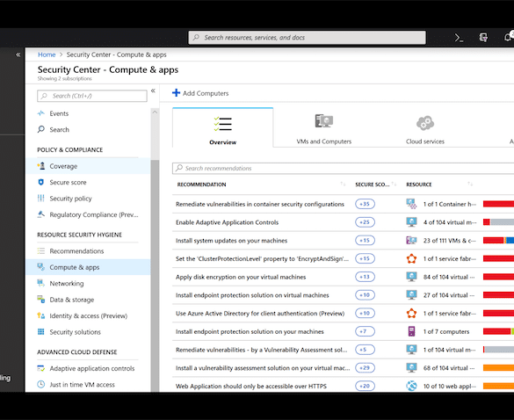514x420 pixels.
Task: Click the blue plus icon beside Add Computers
Action: click(176, 93)
